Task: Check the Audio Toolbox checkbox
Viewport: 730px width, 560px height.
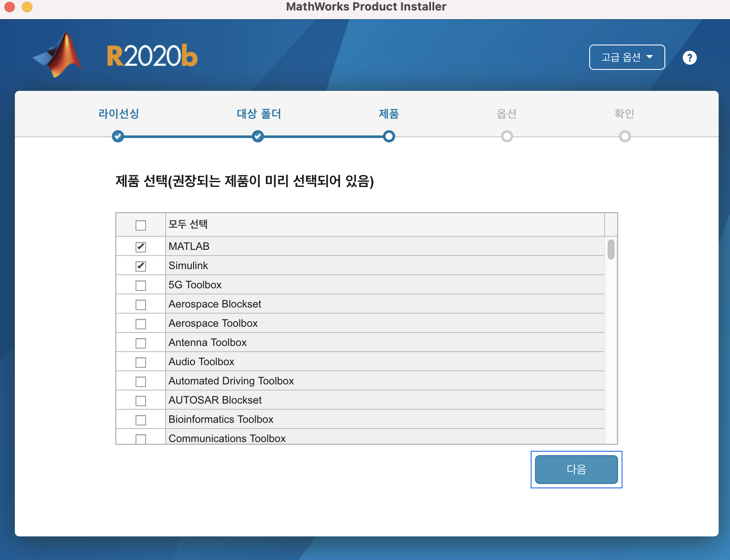Action: 141,363
